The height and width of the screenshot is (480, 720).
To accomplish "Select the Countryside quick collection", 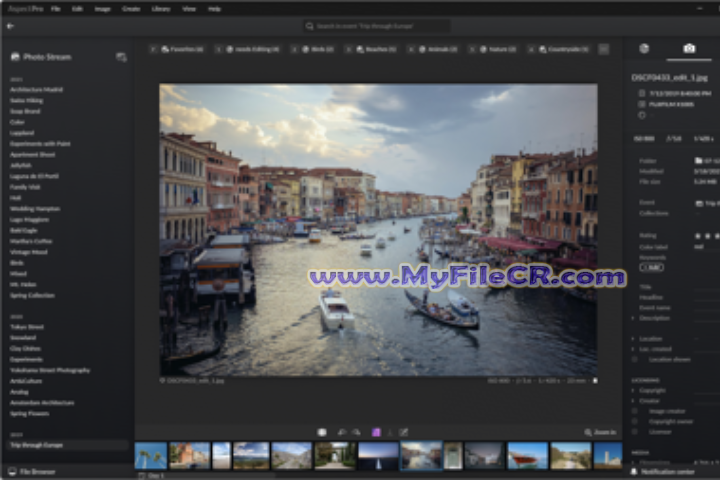I will pyautogui.click(x=558, y=49).
